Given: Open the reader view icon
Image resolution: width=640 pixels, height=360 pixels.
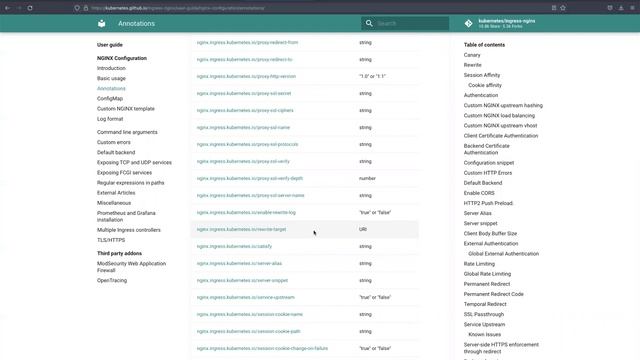Looking at the screenshot, I should pos(554,8).
